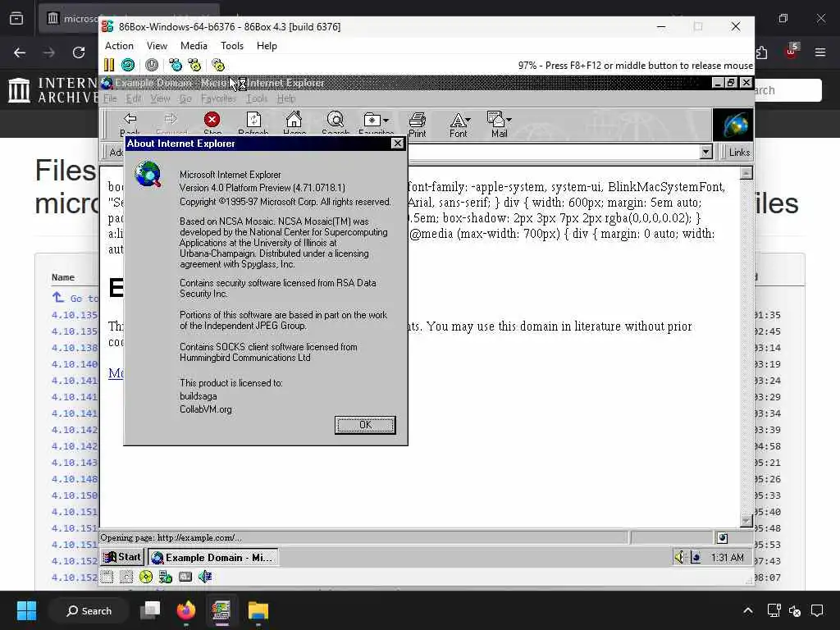The width and height of the screenshot is (840, 630).
Task: Open Firefox hamburger application menu
Action: tap(820, 52)
